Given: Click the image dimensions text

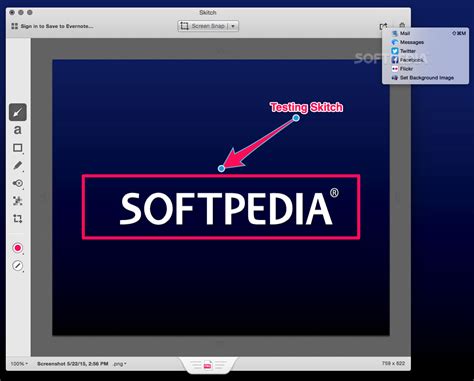Looking at the screenshot, I should [393, 363].
